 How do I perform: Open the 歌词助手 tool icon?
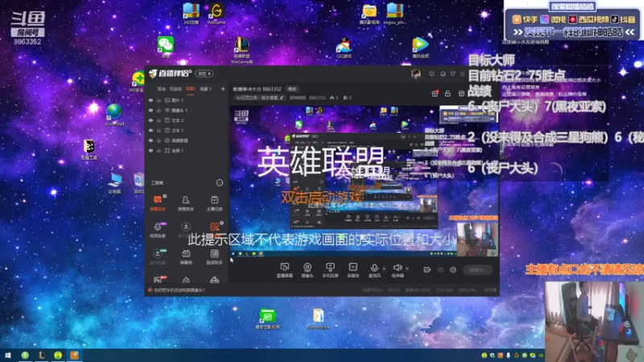214,257
